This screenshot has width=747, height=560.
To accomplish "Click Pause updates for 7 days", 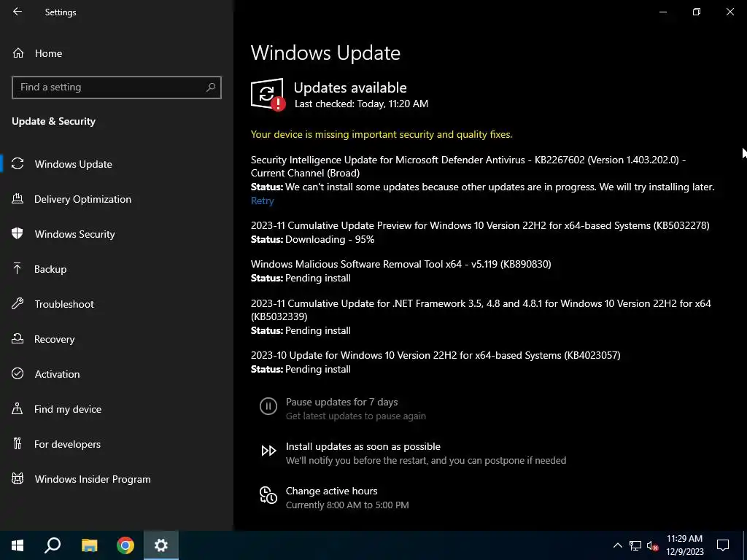I will point(341,402).
